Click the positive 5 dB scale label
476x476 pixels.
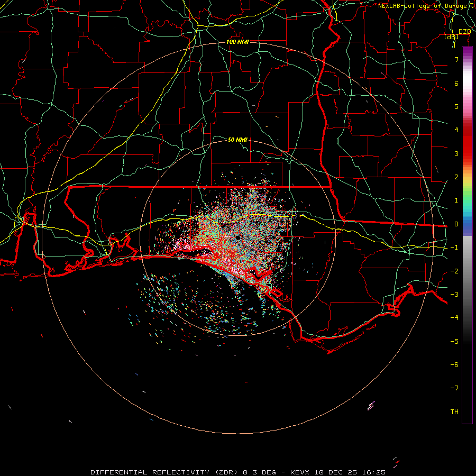click(x=456, y=106)
